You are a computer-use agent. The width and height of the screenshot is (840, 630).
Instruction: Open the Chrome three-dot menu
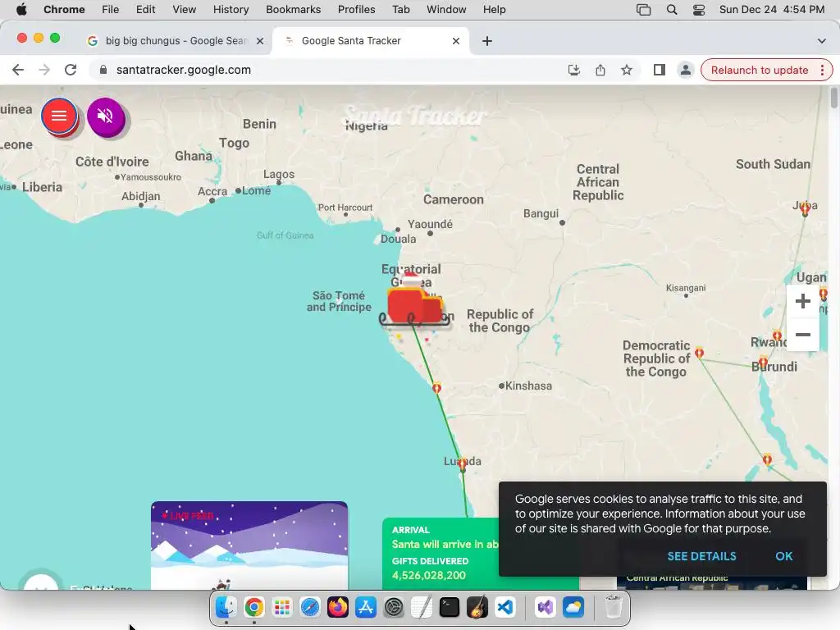point(822,71)
